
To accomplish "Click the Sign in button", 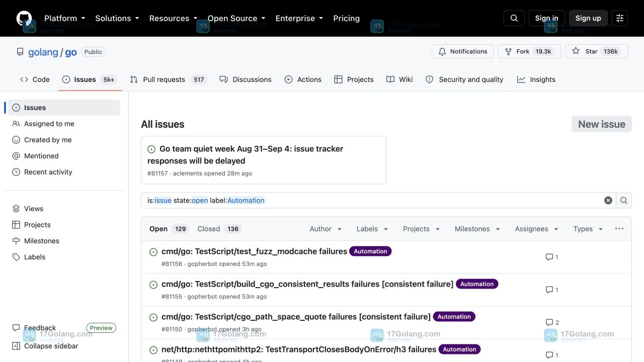I will 546,18.
